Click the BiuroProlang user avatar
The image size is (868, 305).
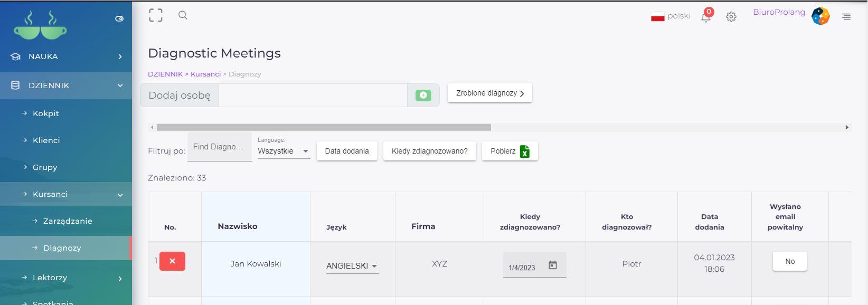[x=820, y=16]
